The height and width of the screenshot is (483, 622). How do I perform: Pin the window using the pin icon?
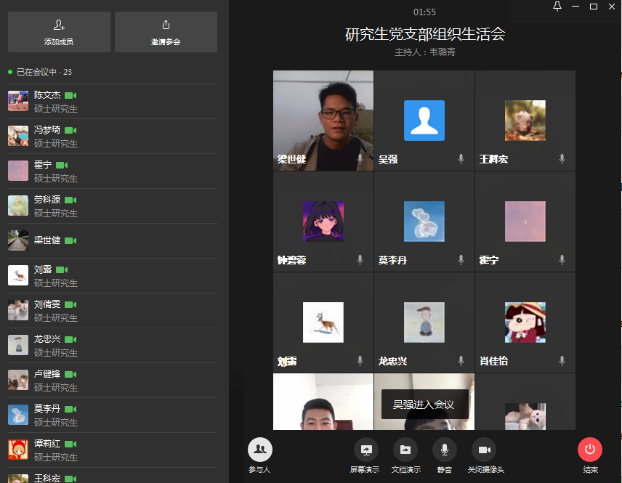(x=557, y=7)
